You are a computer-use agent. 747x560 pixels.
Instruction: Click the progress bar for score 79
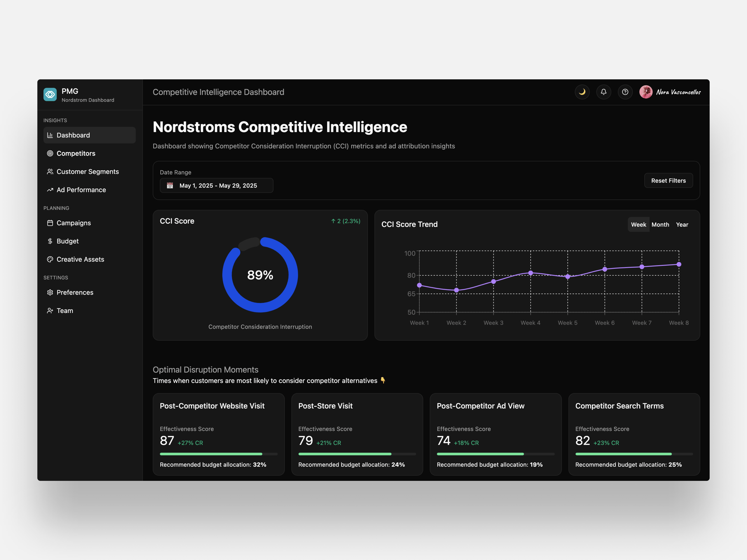[x=357, y=454]
